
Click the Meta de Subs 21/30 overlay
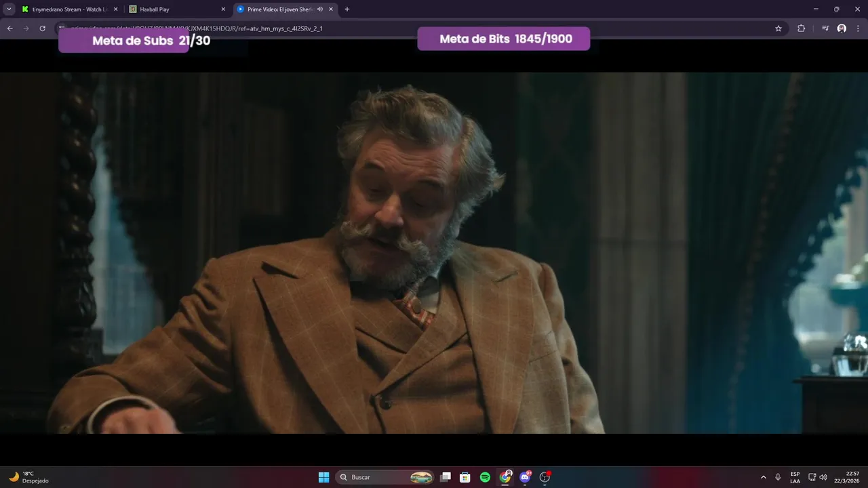pyautogui.click(x=134, y=41)
